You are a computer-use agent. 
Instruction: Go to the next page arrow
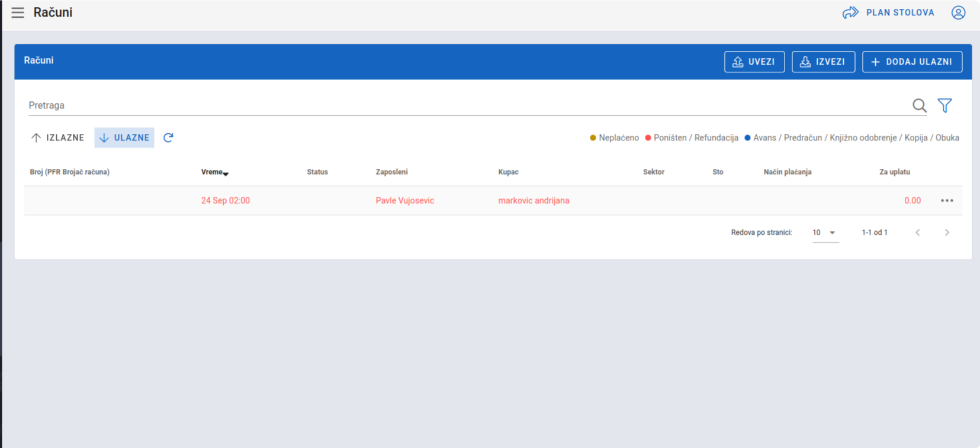click(947, 233)
